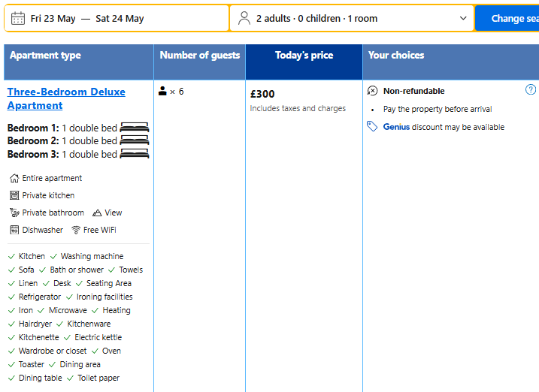Screen dimensions: 539x392
Task: Click the Private kitchen icon
Action: pyautogui.click(x=14, y=195)
